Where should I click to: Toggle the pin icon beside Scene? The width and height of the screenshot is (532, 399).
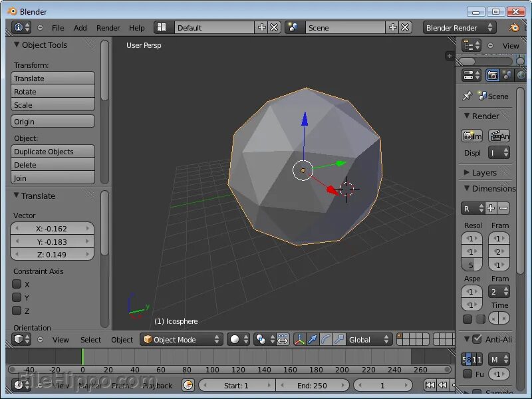point(467,96)
